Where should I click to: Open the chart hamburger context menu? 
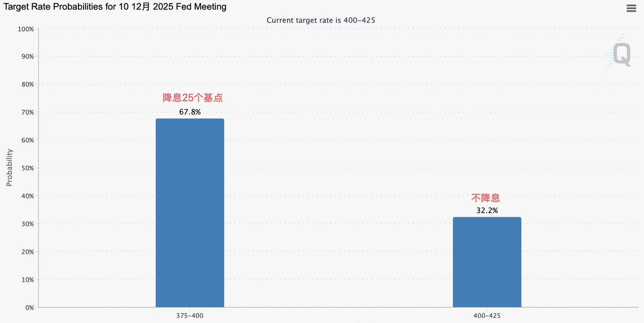(631, 8)
